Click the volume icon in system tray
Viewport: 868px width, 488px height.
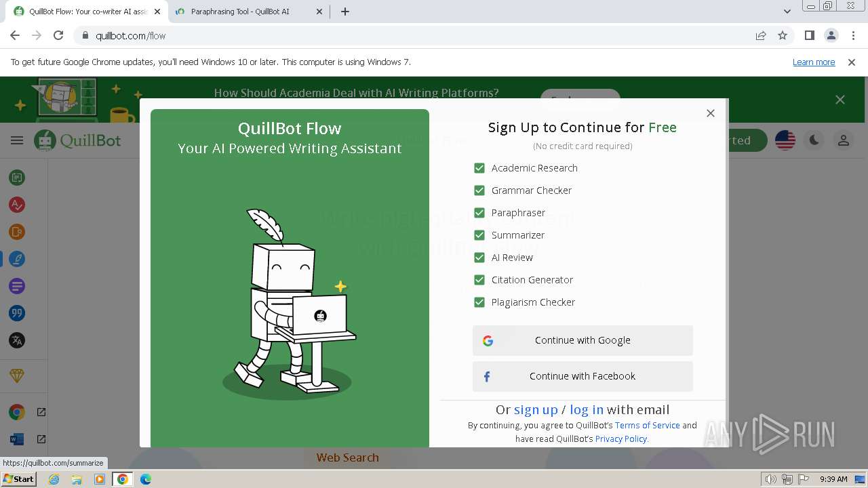[771, 479]
